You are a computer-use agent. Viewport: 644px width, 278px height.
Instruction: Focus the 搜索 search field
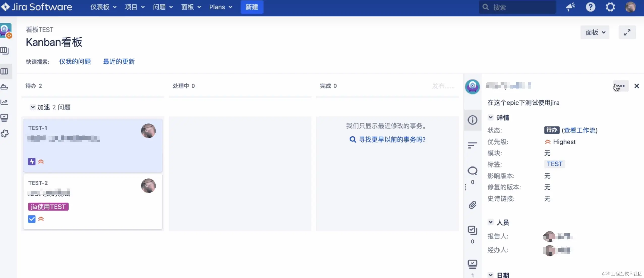(517, 7)
